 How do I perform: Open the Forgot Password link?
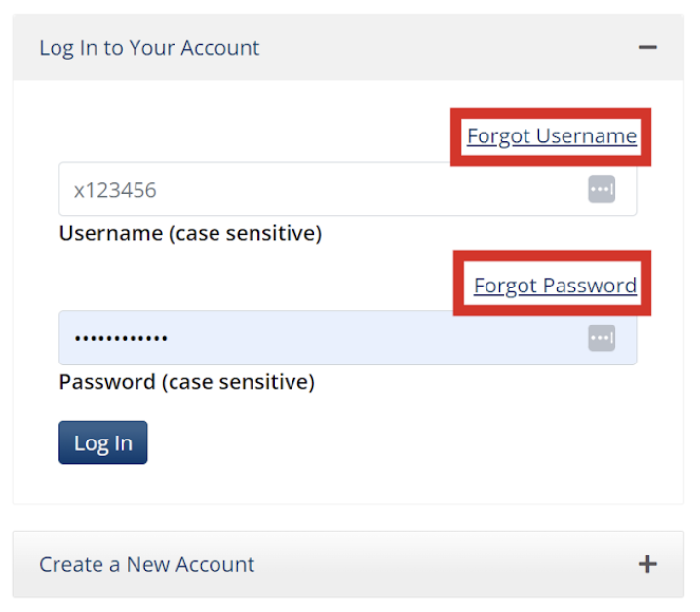(x=555, y=286)
